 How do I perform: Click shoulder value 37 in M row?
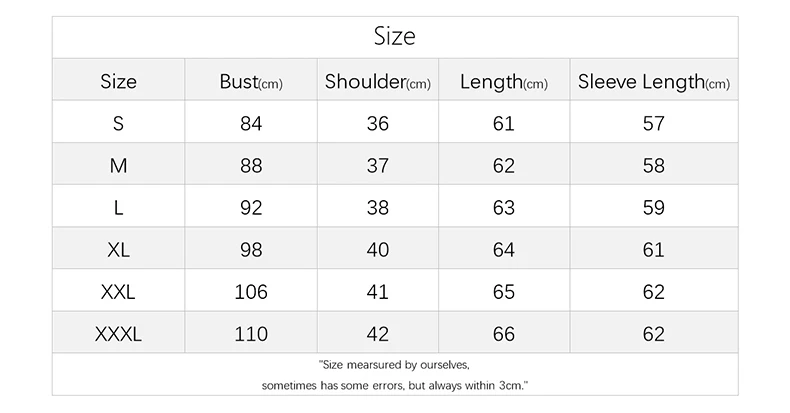tap(378, 166)
